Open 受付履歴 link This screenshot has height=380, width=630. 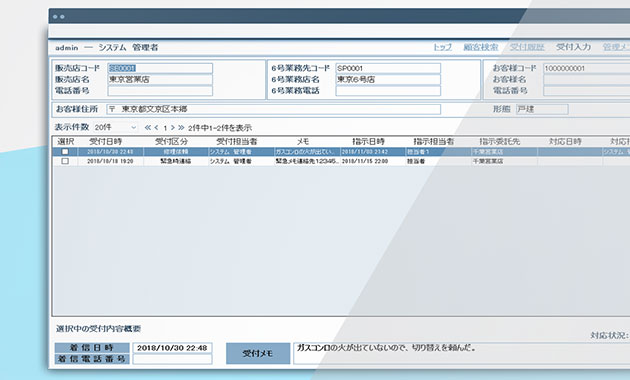pos(527,47)
